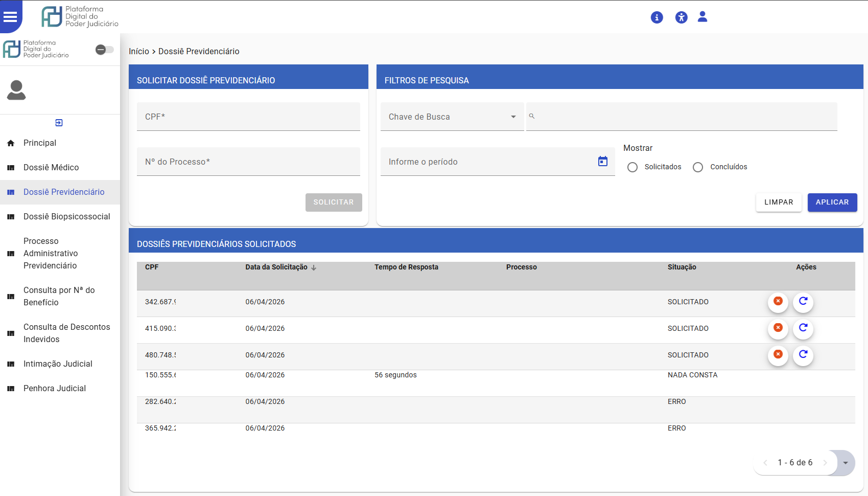This screenshot has height=496, width=868.
Task: Click the Início breadcrumb link
Action: point(139,52)
